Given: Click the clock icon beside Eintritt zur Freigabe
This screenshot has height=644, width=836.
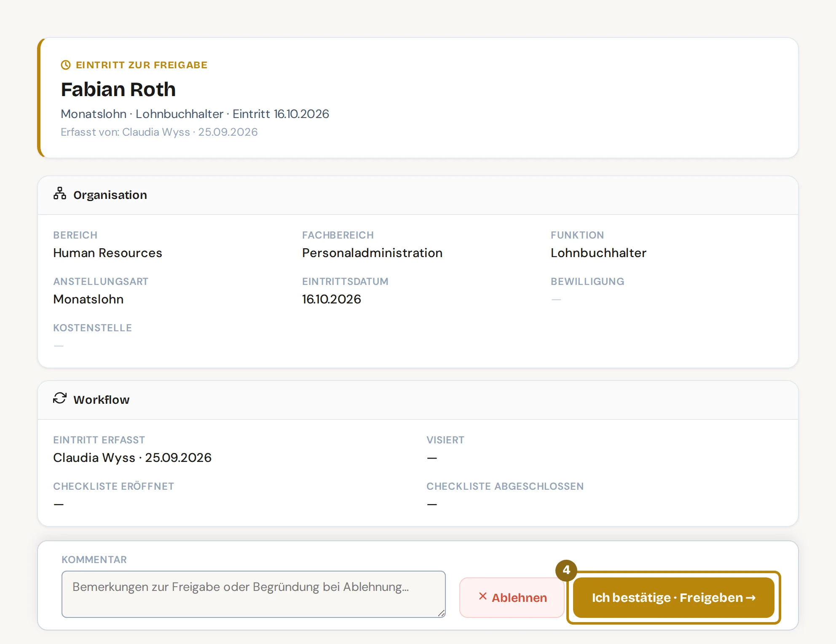Looking at the screenshot, I should point(66,65).
